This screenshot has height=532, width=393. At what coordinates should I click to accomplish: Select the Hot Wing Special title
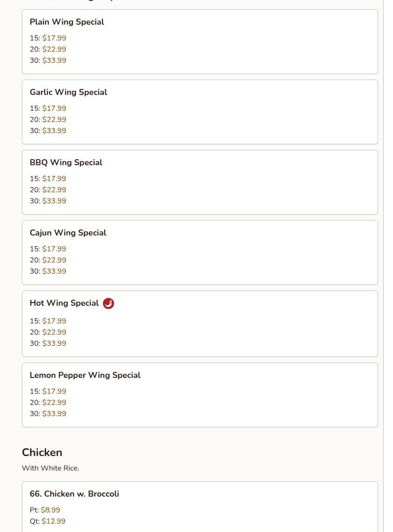pyautogui.click(x=64, y=303)
